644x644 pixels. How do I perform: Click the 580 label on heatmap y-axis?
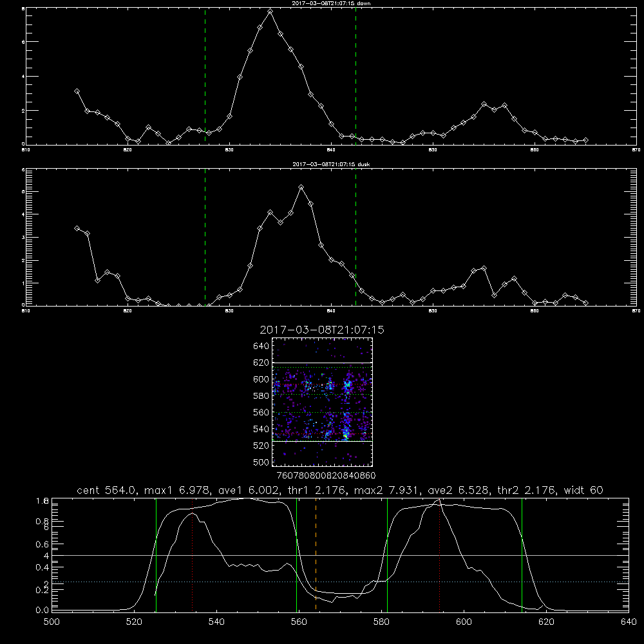[261, 396]
